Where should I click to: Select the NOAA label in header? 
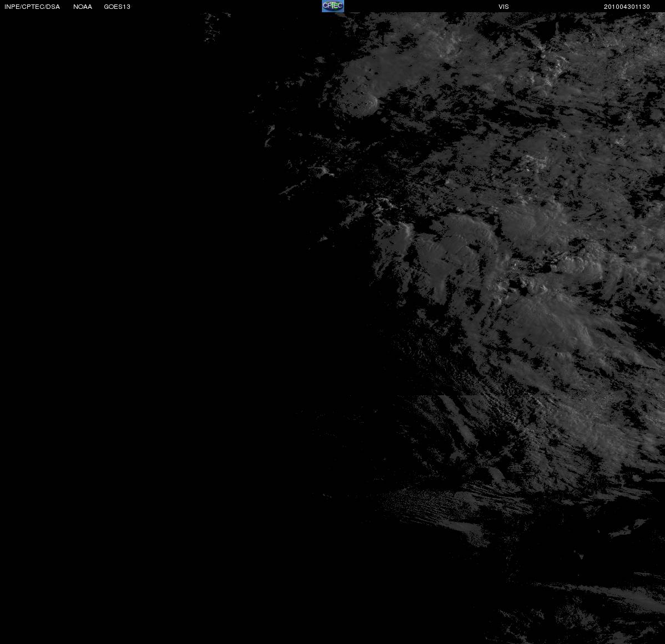(83, 7)
